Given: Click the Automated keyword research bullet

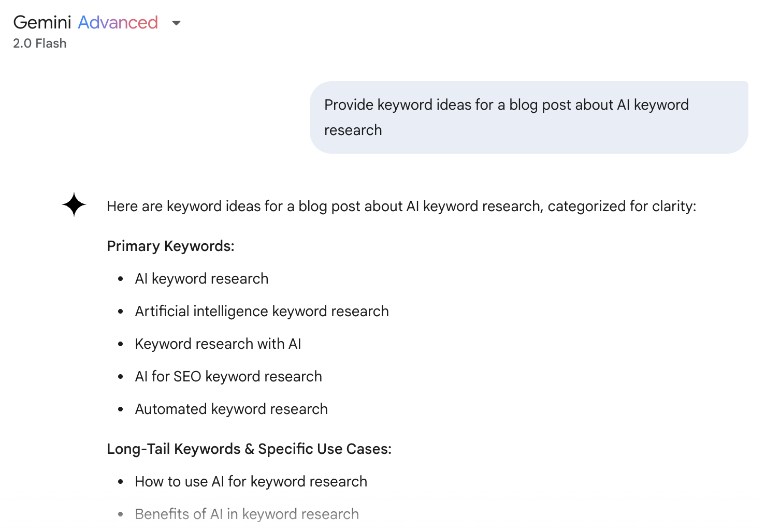Looking at the screenshot, I should click(x=231, y=409).
